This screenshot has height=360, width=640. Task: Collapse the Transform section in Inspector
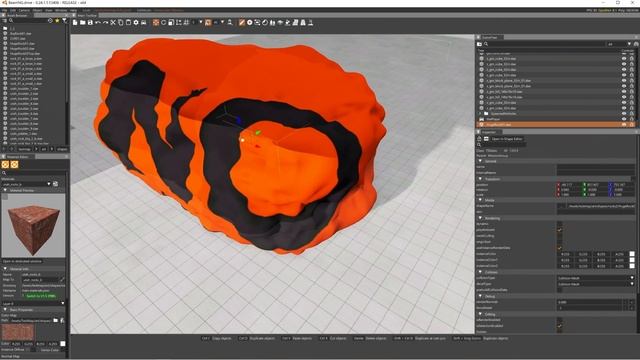tap(480, 179)
